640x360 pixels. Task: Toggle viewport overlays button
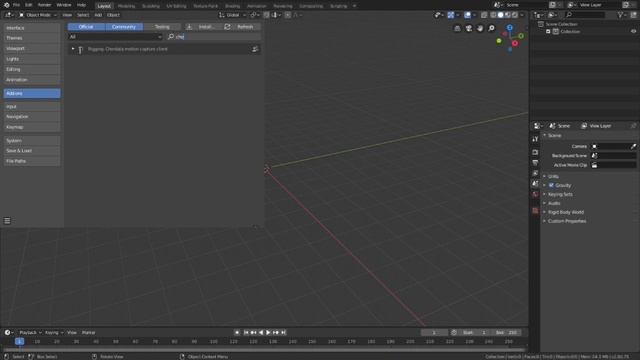tap(467, 15)
